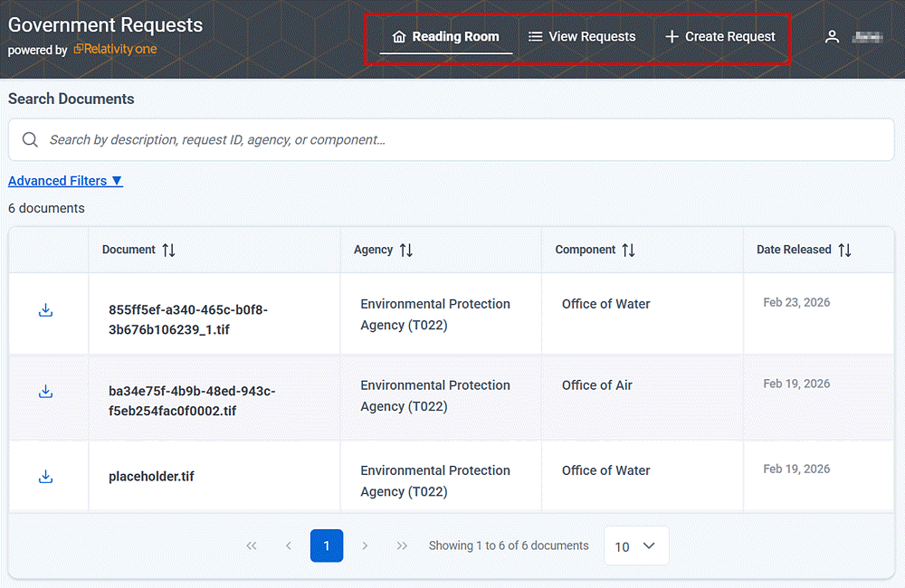Viewport: 905px width, 588px height.
Task: Click the search magnifier icon
Action: click(x=30, y=139)
